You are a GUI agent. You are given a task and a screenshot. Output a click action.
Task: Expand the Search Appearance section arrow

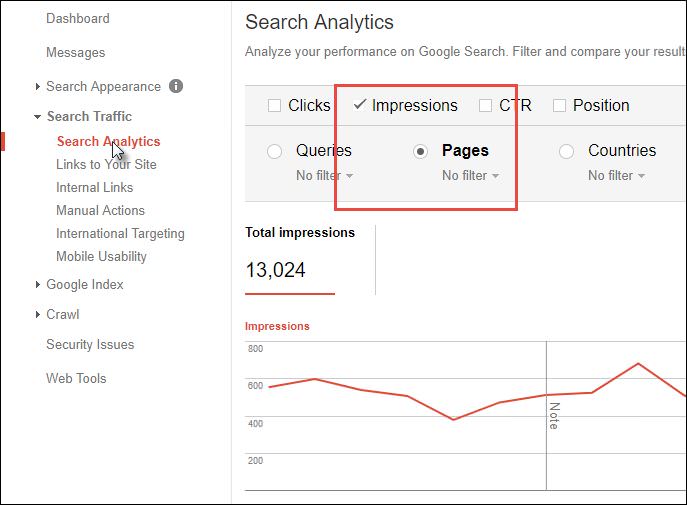click(x=38, y=87)
